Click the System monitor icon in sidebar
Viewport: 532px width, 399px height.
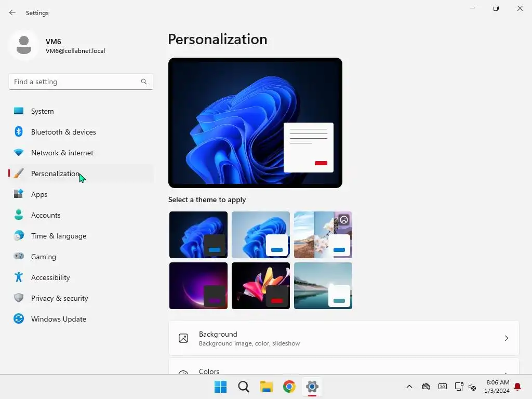[19, 111]
